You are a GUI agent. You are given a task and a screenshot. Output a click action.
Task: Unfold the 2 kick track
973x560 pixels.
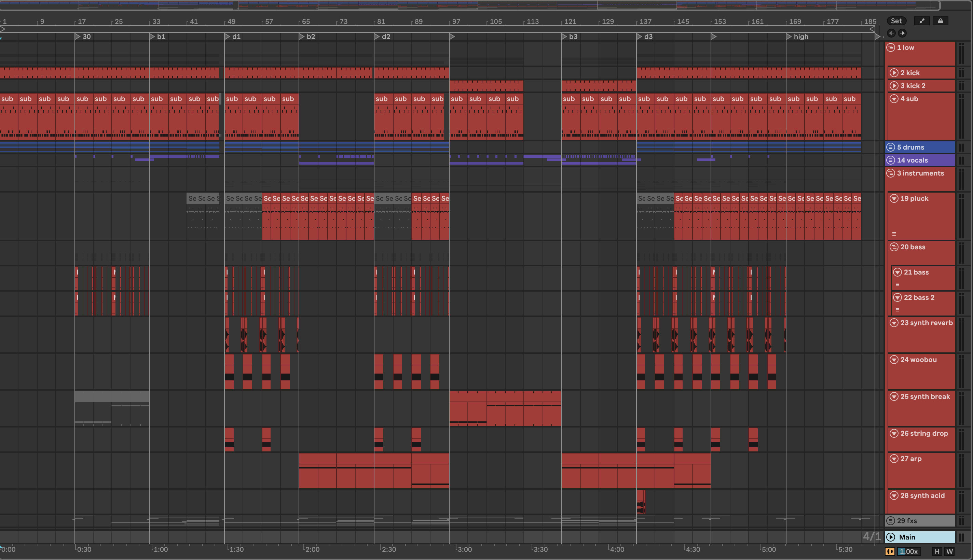click(894, 73)
